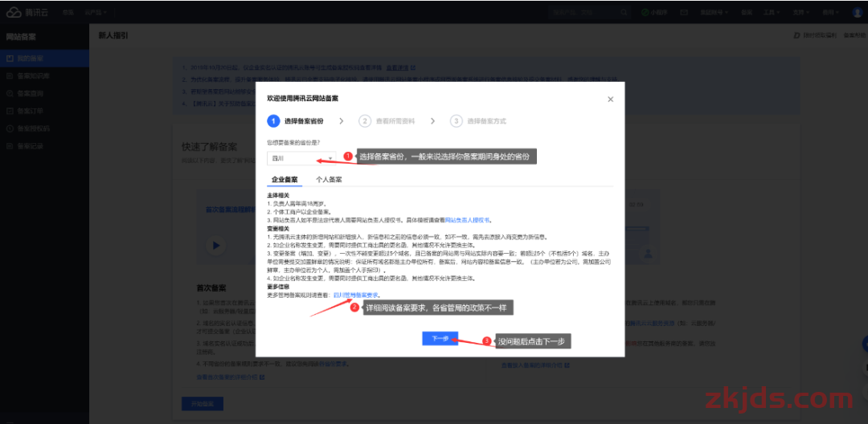Click step 2 查看所需资料
Image resolution: width=868 pixels, height=424 pixels.
387,121
